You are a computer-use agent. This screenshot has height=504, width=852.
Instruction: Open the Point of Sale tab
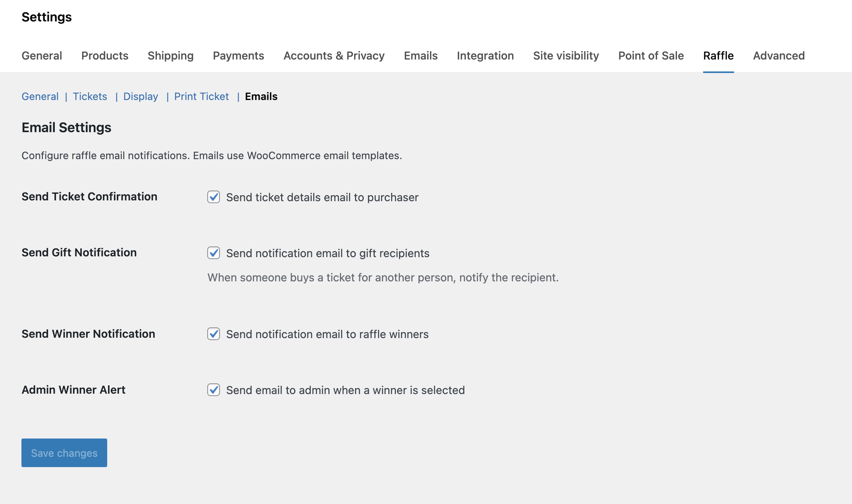(650, 56)
